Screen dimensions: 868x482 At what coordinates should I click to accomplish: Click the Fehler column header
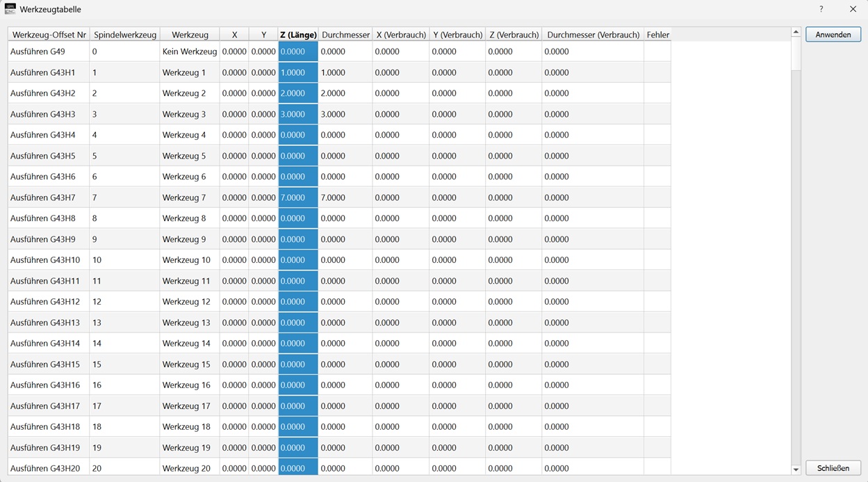(657, 34)
